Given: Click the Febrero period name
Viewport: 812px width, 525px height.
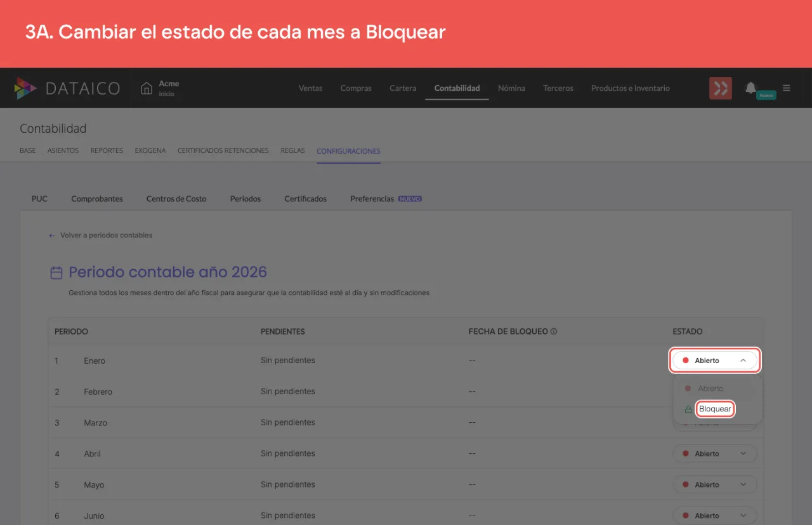Looking at the screenshot, I should [x=98, y=392].
